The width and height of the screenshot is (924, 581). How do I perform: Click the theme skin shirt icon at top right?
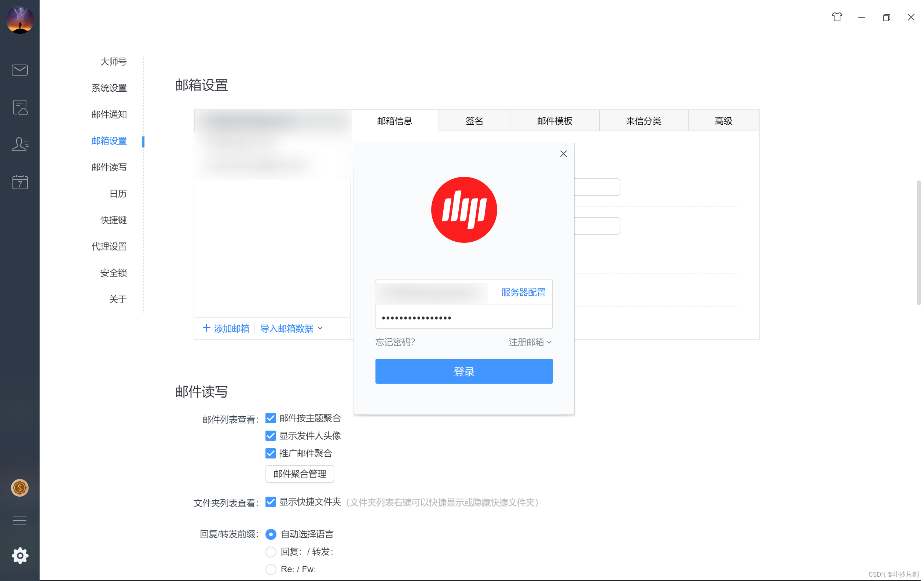pos(837,17)
